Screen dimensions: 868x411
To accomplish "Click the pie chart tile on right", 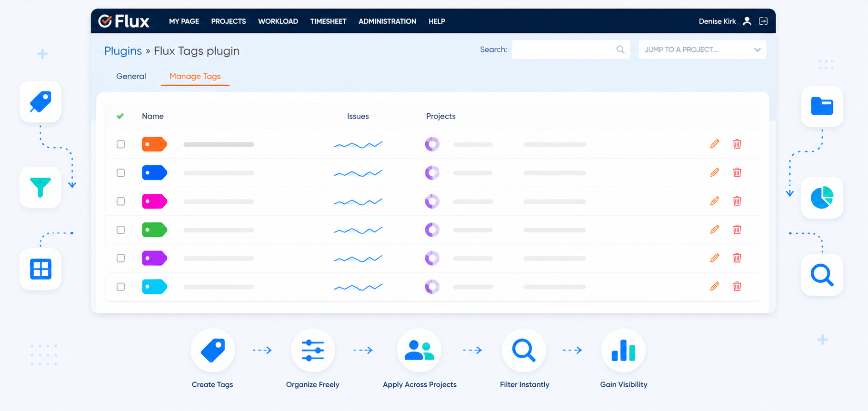I will coord(822,198).
